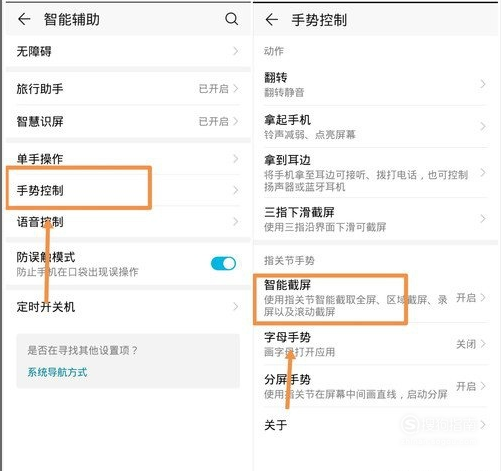Toggle 防误触模式 switch off
The image size is (501, 471).
(223, 264)
